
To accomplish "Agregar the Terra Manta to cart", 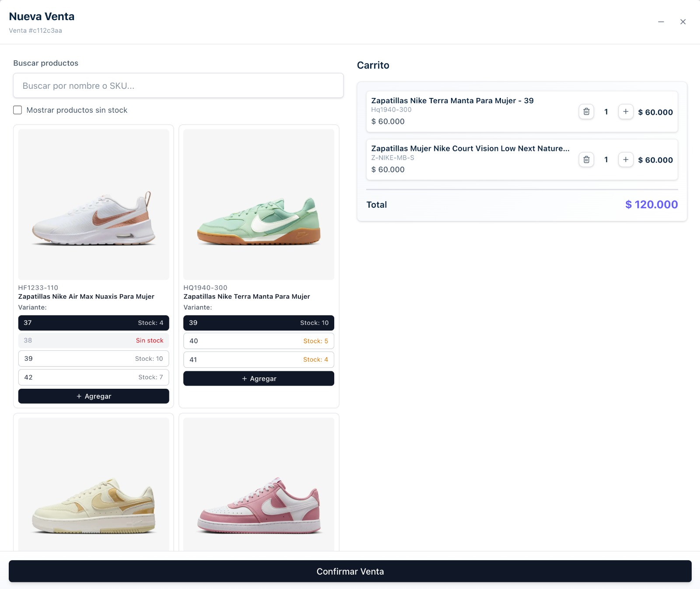I will [x=258, y=378].
